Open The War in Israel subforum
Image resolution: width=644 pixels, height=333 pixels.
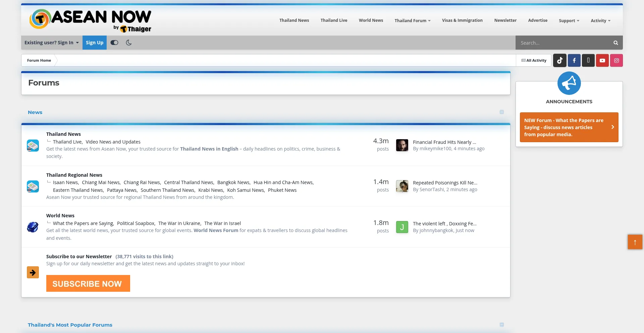[x=223, y=223]
